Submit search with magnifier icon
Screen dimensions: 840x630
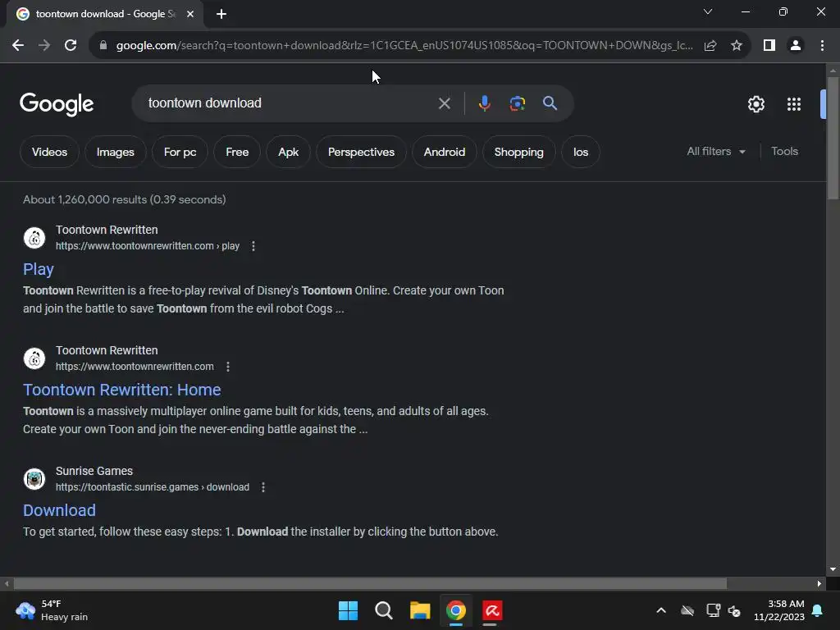coord(550,103)
